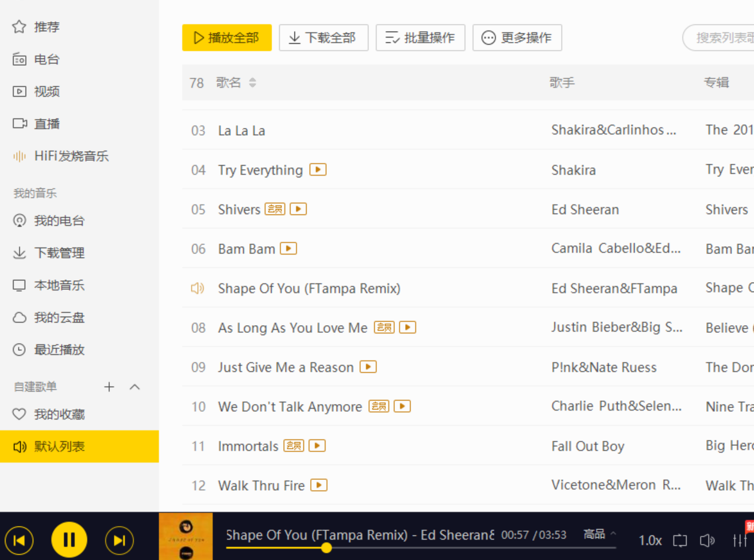
Task: Pause the currently playing song
Action: 69,540
